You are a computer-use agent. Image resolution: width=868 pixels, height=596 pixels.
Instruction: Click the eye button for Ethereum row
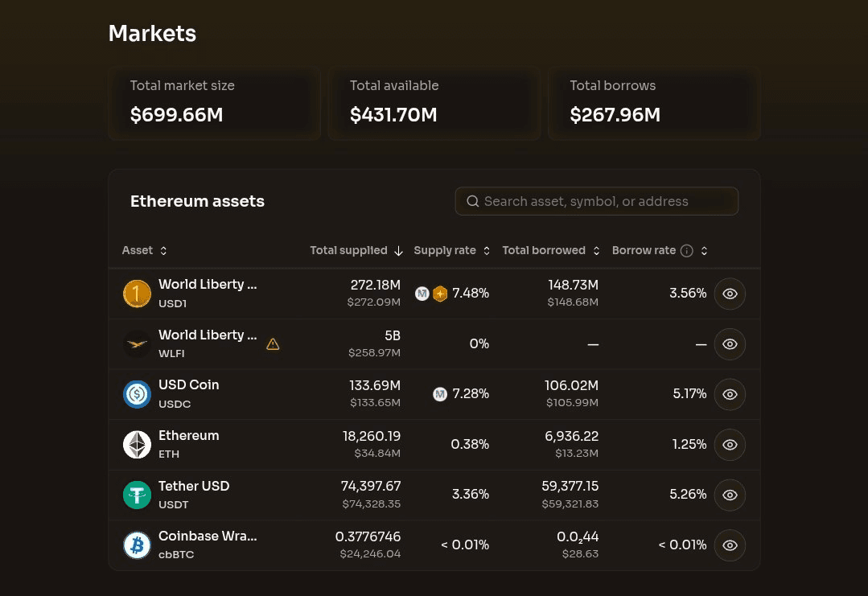[x=730, y=444]
